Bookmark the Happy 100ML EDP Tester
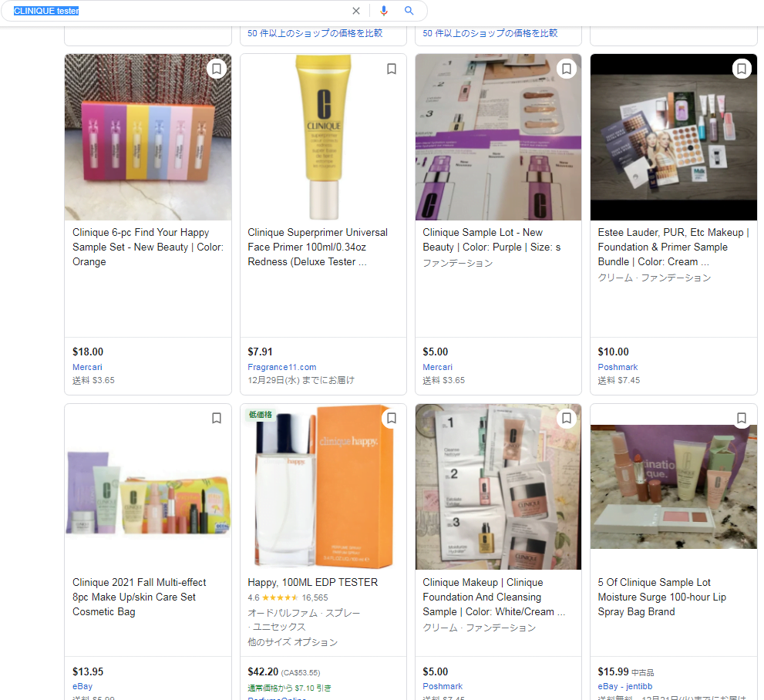This screenshot has width=764, height=700. (x=392, y=418)
